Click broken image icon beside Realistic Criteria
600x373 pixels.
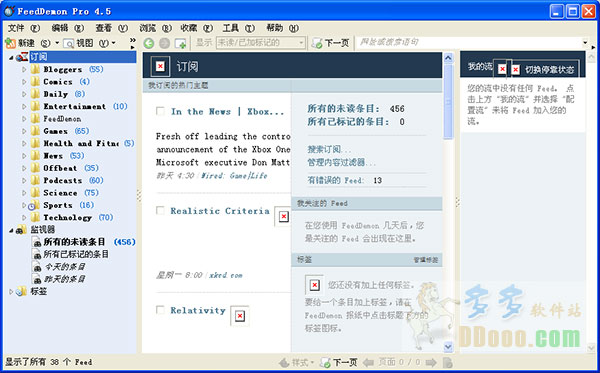284,217
